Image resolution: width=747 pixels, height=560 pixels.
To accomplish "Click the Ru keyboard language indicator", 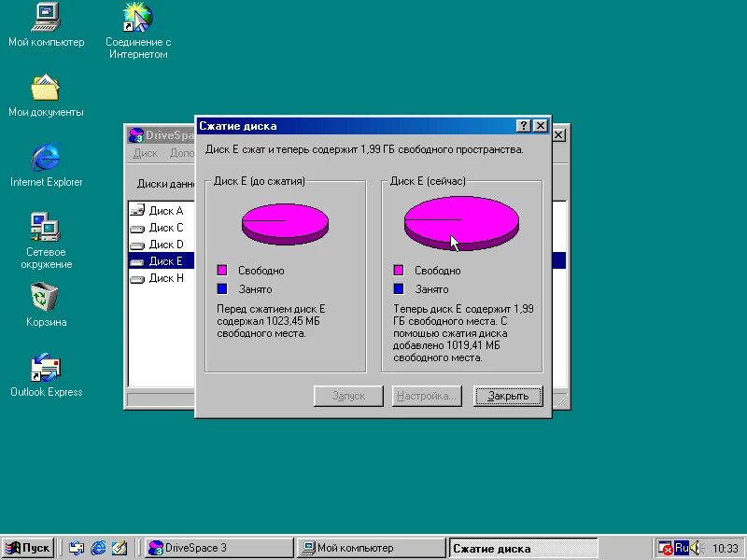I will [x=682, y=548].
